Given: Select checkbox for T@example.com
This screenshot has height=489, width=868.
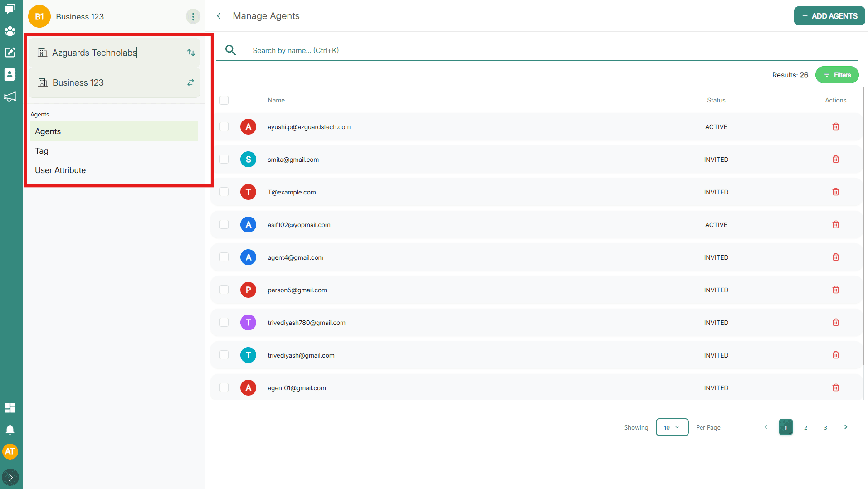Looking at the screenshot, I should 224,192.
